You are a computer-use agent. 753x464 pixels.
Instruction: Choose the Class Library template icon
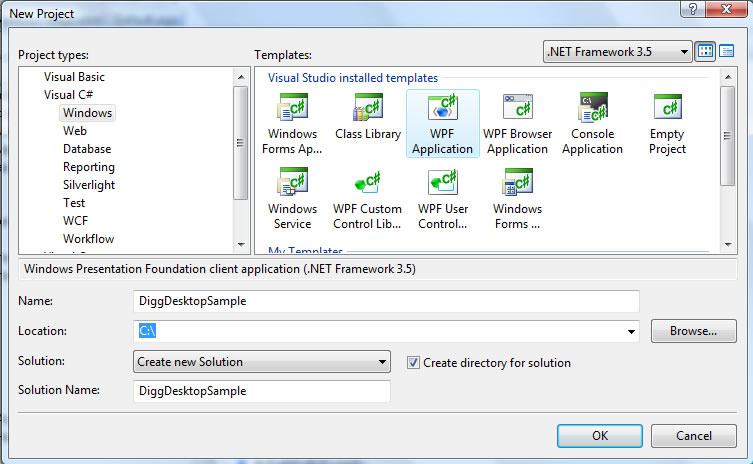[x=368, y=107]
